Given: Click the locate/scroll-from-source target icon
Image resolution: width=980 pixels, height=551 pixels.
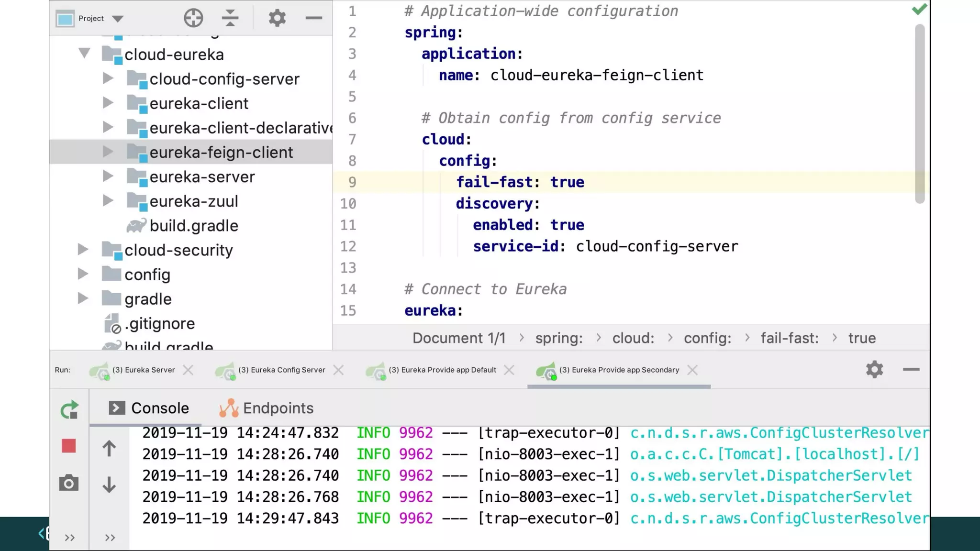Looking at the screenshot, I should [x=193, y=18].
